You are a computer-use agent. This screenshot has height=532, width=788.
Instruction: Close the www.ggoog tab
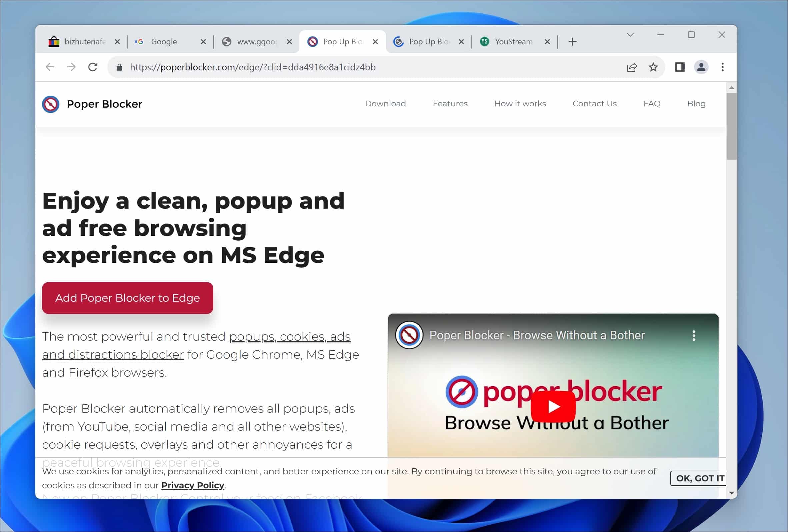click(x=289, y=42)
